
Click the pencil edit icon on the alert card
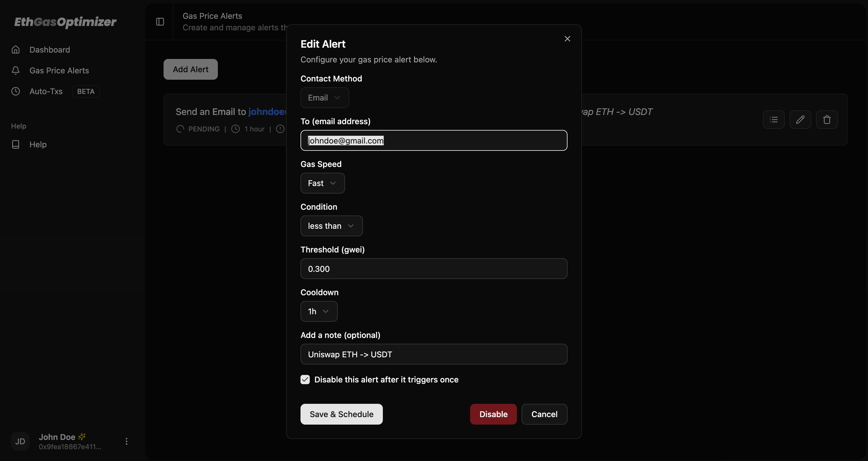click(801, 120)
